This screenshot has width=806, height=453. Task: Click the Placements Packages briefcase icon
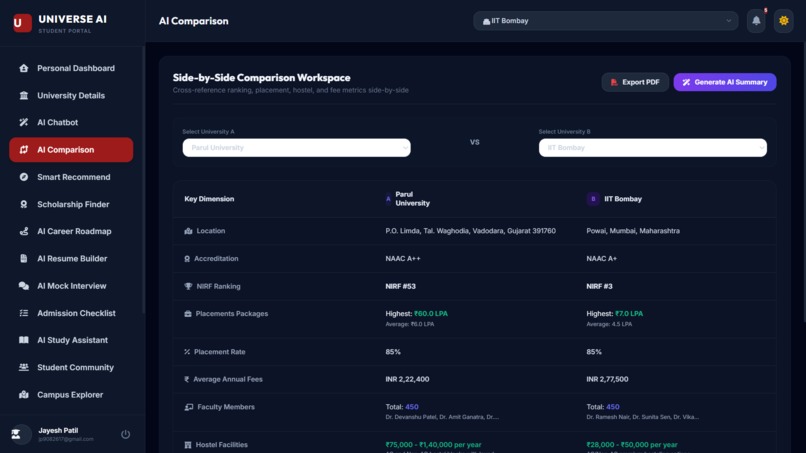(x=188, y=314)
